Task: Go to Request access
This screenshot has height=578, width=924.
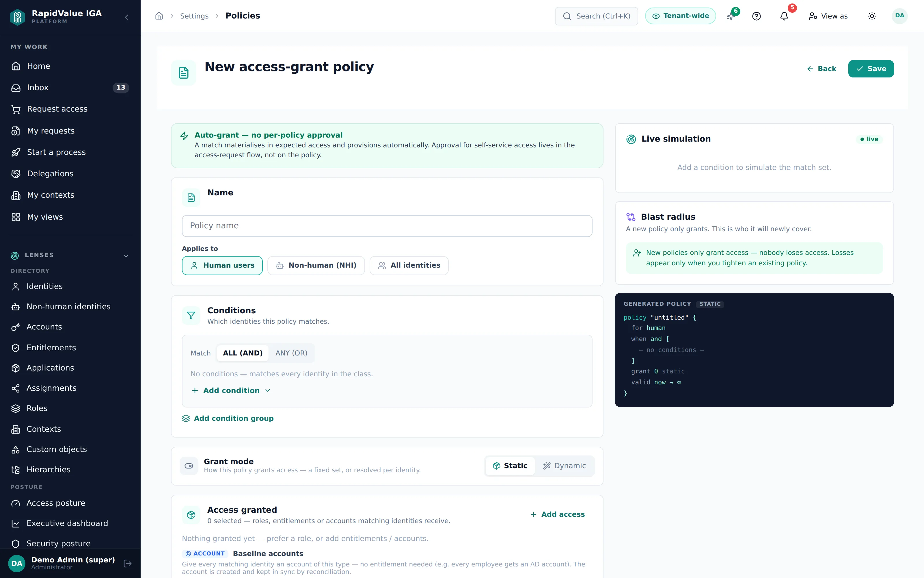Action: coord(70,109)
